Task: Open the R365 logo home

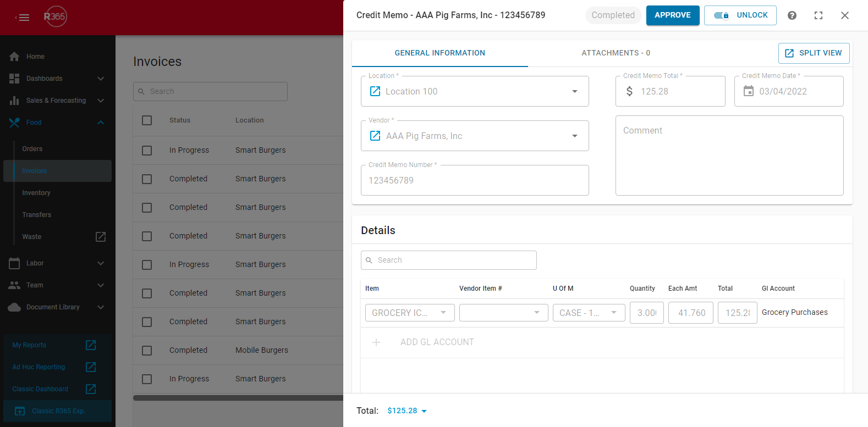Action: [55, 16]
